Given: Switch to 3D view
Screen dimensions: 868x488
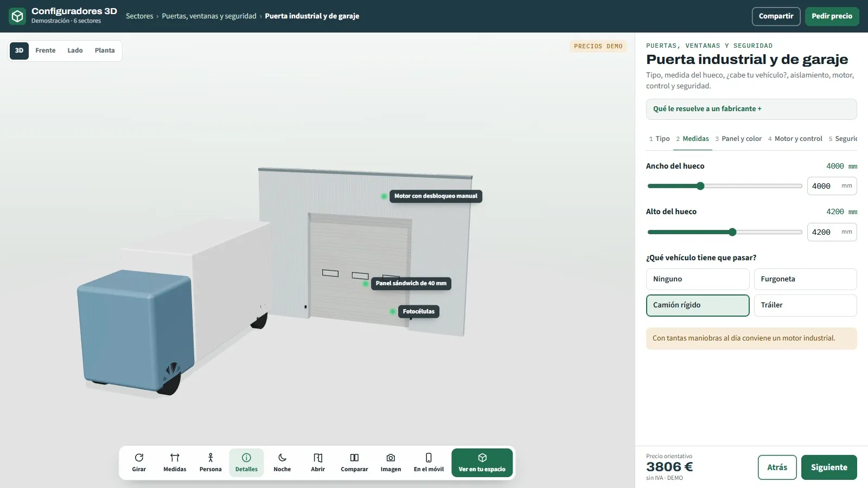Looking at the screenshot, I should pyautogui.click(x=19, y=50).
